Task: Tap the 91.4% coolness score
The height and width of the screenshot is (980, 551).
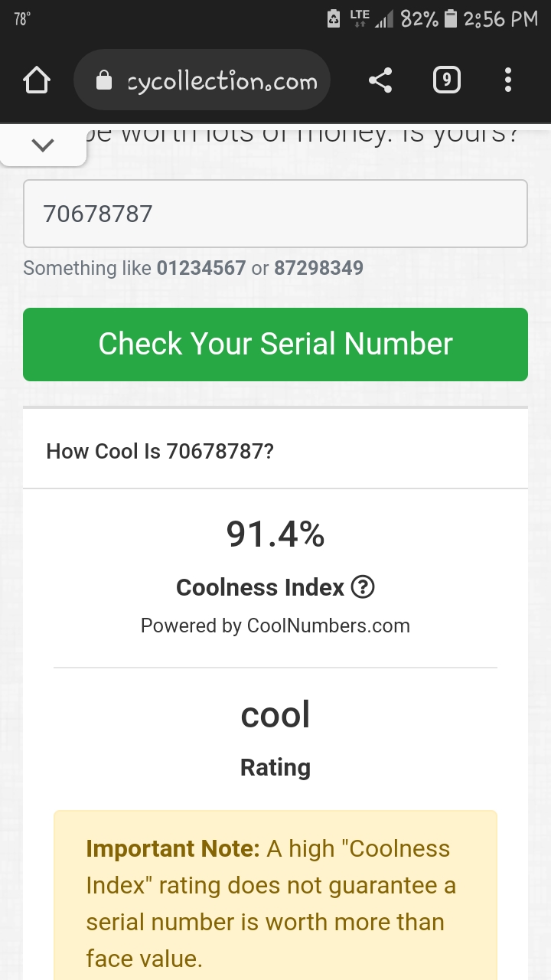Action: tap(275, 534)
